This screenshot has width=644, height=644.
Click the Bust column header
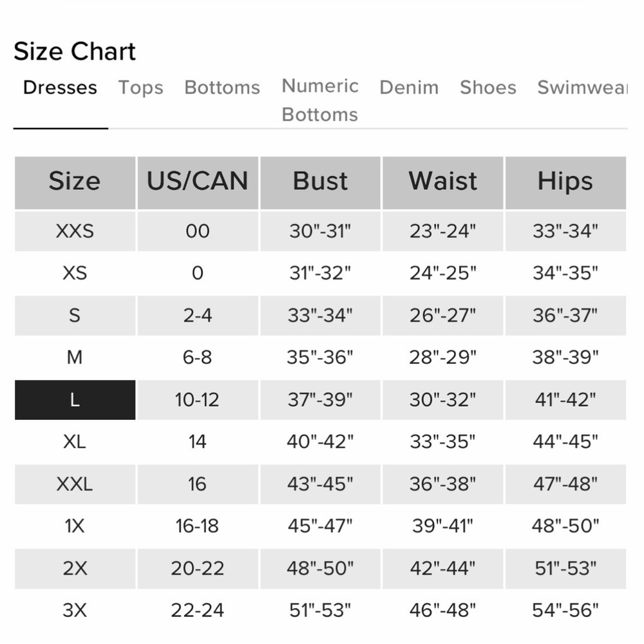click(320, 183)
